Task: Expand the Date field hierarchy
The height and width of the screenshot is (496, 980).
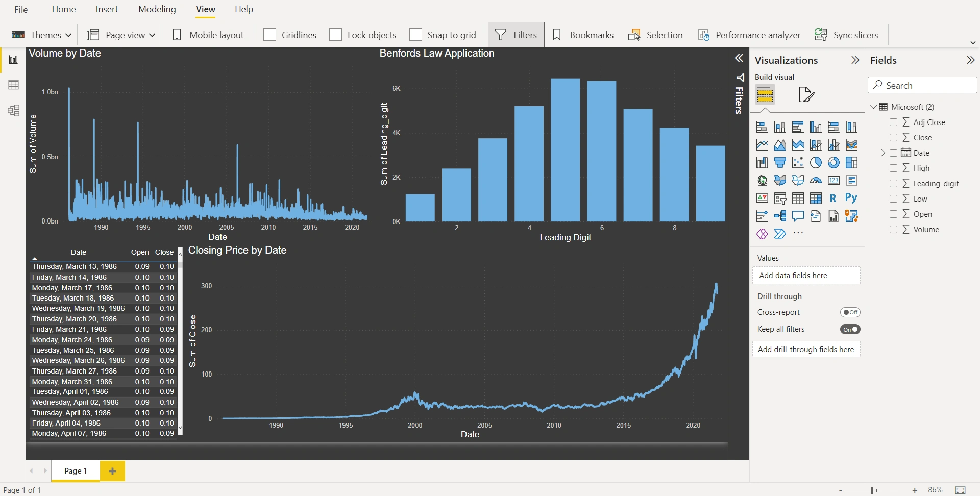Action: (x=883, y=153)
